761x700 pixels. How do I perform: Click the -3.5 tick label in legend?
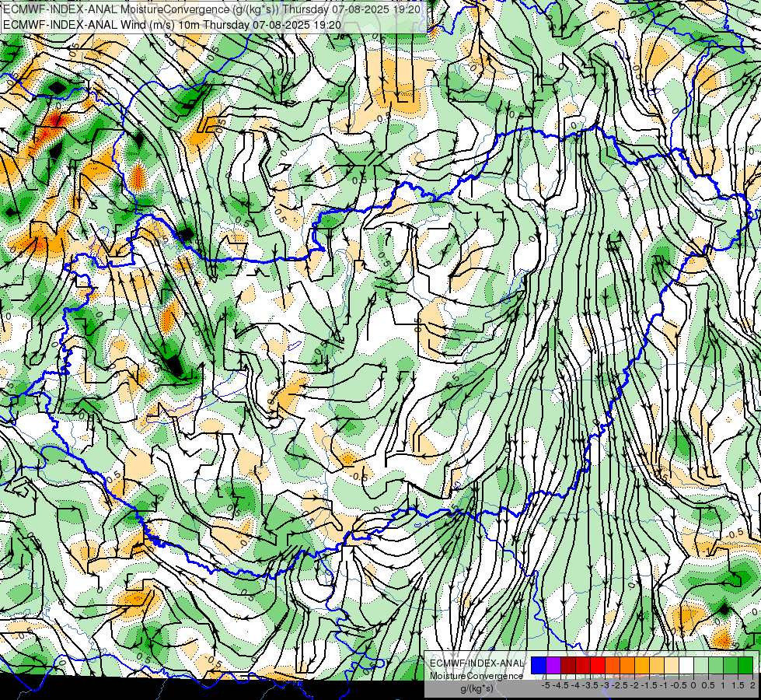point(588,685)
